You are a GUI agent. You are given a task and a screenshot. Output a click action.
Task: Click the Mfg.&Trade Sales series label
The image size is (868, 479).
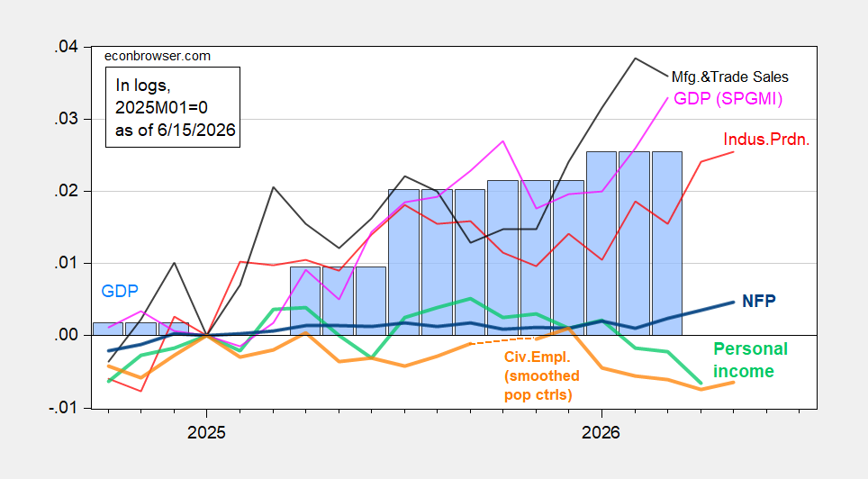(729, 77)
